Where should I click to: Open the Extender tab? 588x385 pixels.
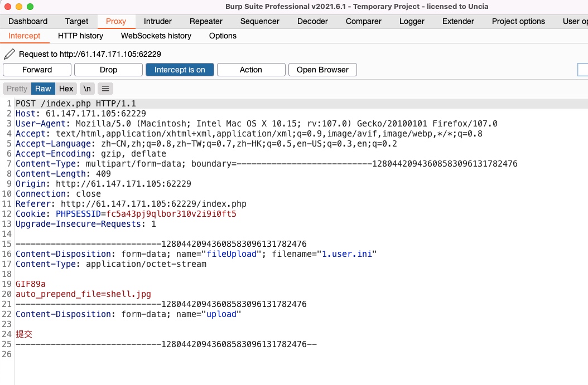point(458,21)
